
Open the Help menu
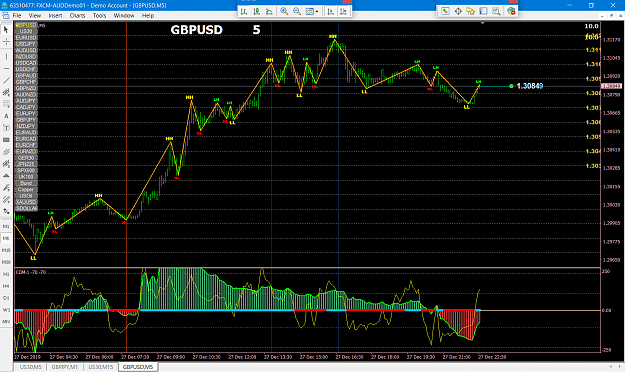[148, 16]
